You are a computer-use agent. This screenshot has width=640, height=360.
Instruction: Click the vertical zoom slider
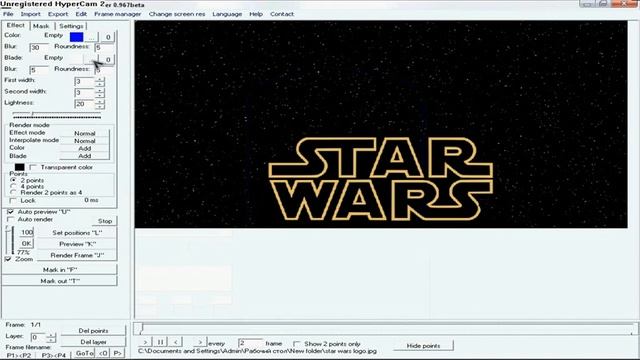[10, 240]
